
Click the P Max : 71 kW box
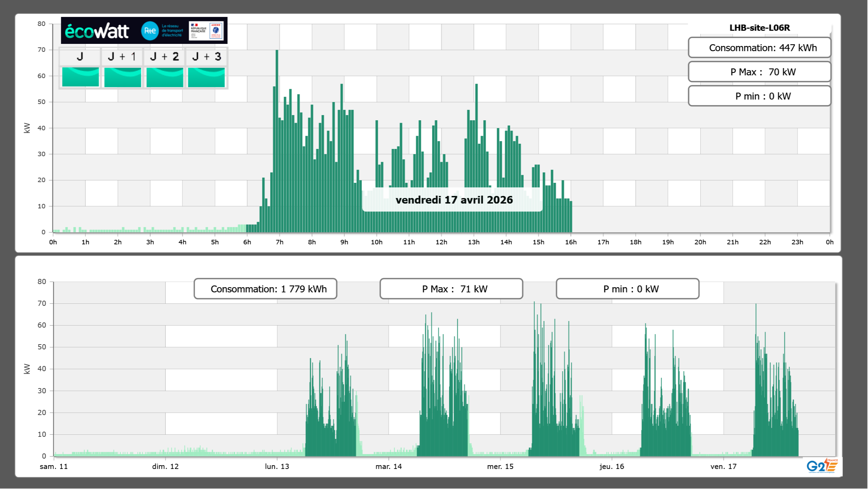point(451,289)
